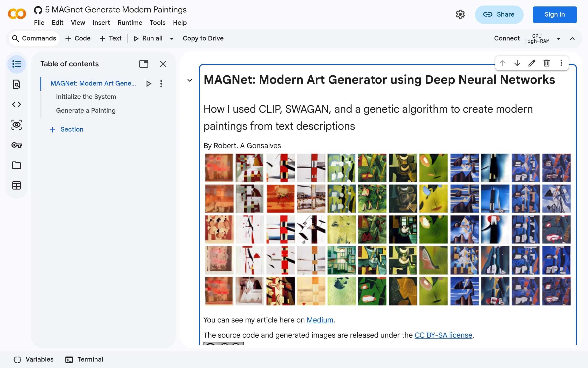Move cell up with arrow icon

click(x=503, y=63)
